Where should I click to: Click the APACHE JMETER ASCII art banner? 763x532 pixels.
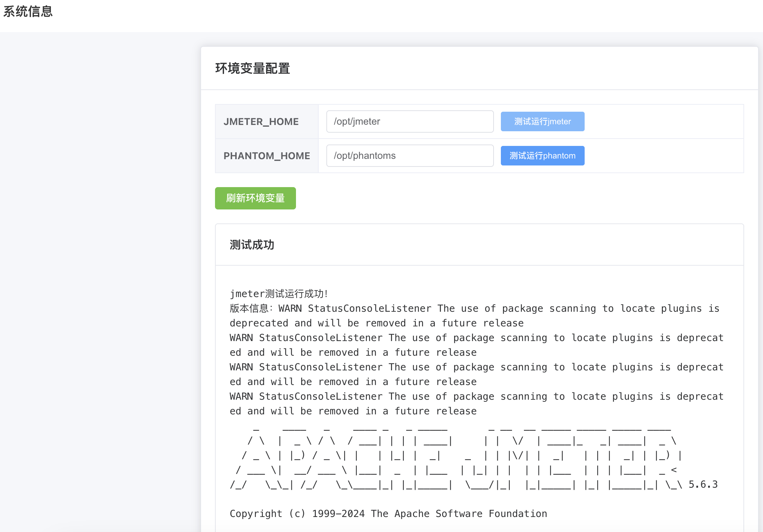pyautogui.click(x=454, y=456)
